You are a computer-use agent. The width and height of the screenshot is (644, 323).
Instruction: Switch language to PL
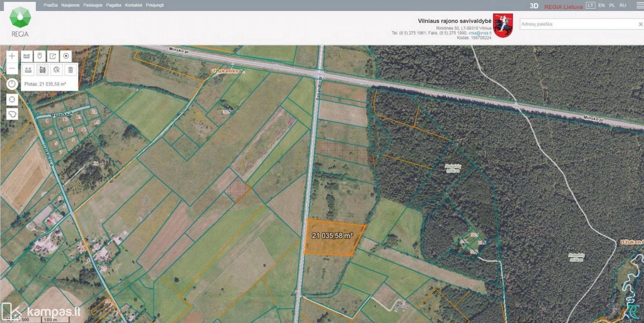click(x=612, y=5)
